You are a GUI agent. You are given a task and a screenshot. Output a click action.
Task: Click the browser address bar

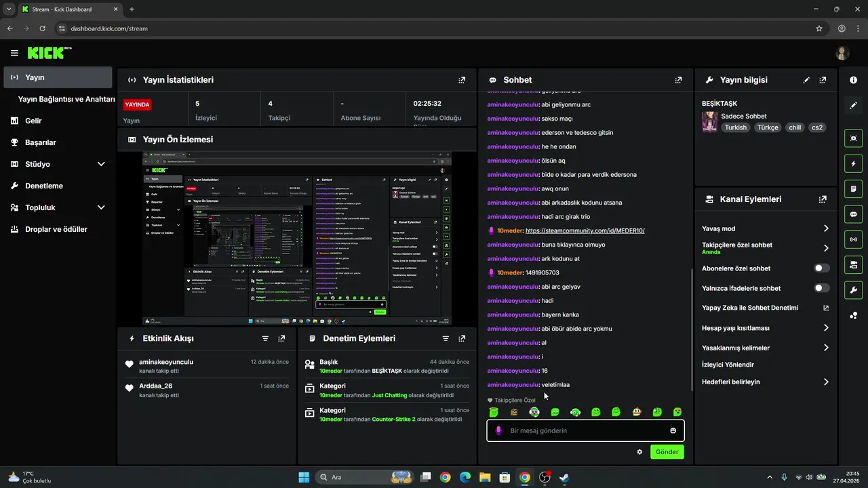click(434, 28)
